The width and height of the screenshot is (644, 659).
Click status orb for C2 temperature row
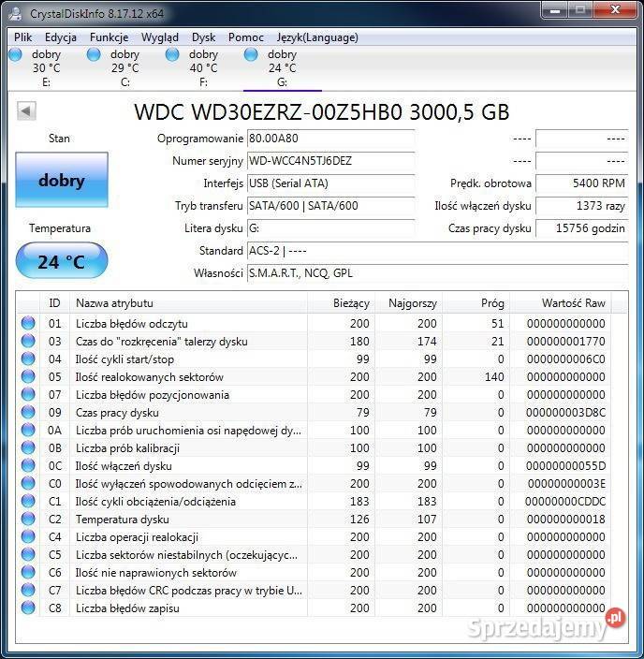(x=28, y=520)
